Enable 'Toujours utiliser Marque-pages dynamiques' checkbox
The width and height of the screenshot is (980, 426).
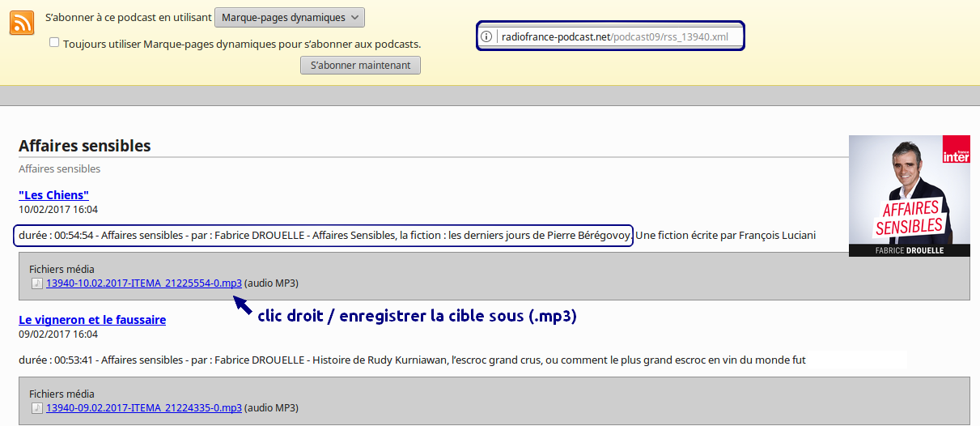54,43
